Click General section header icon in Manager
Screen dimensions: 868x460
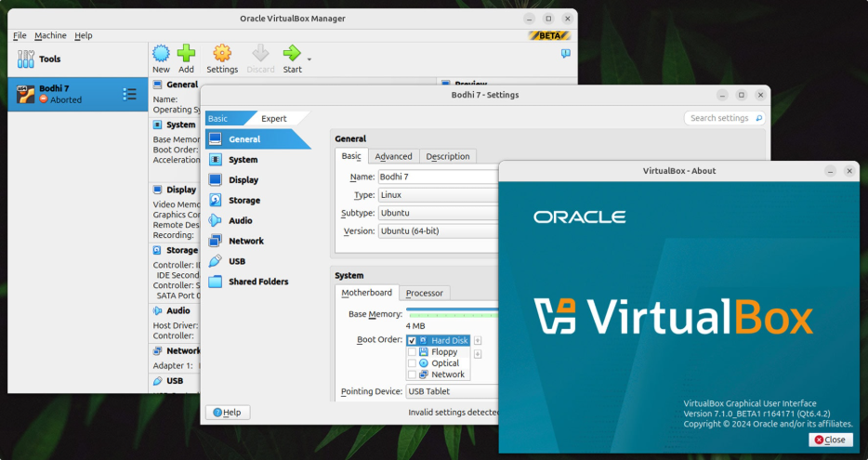157,85
